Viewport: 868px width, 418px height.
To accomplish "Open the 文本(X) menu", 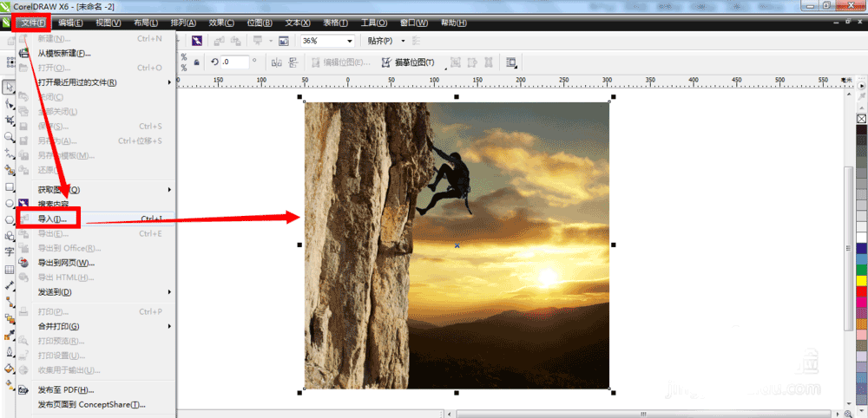I will 298,23.
